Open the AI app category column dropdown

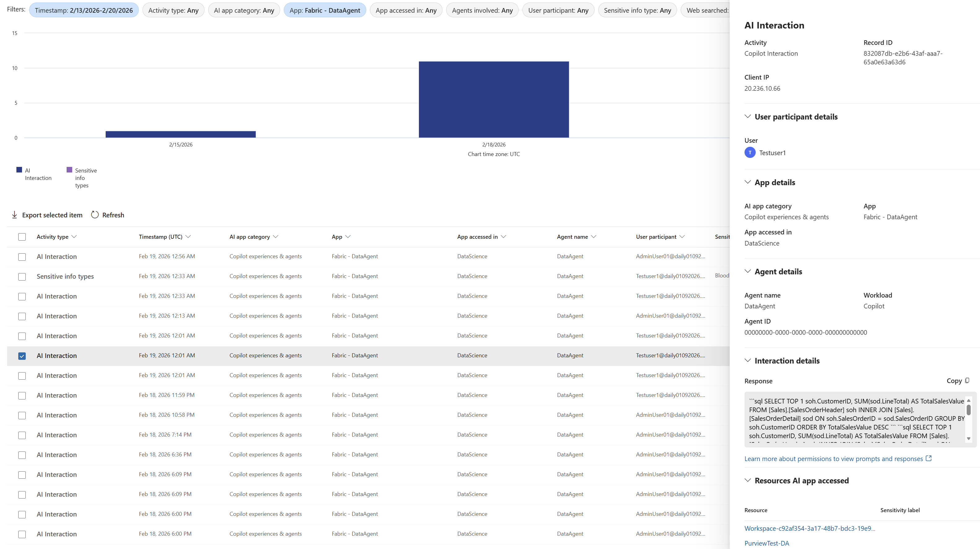point(254,237)
